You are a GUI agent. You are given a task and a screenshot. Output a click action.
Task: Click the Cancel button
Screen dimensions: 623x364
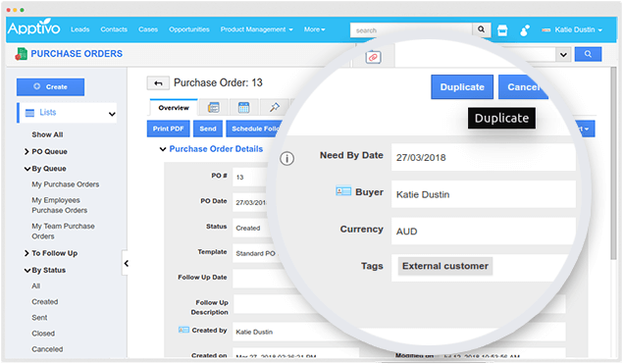[523, 87]
